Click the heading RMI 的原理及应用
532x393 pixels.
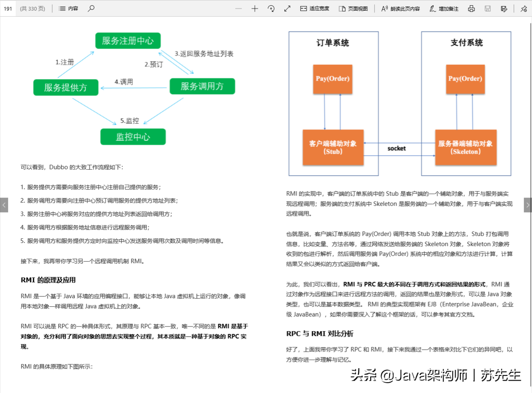(48, 280)
